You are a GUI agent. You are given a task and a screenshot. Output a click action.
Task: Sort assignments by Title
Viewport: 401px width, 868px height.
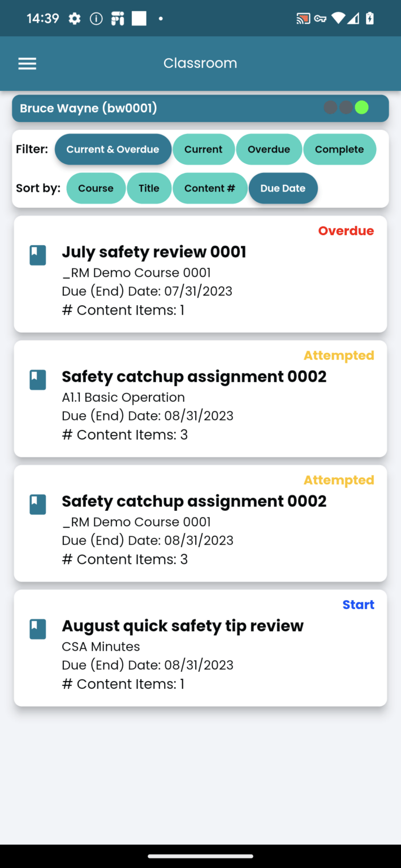coord(149,188)
